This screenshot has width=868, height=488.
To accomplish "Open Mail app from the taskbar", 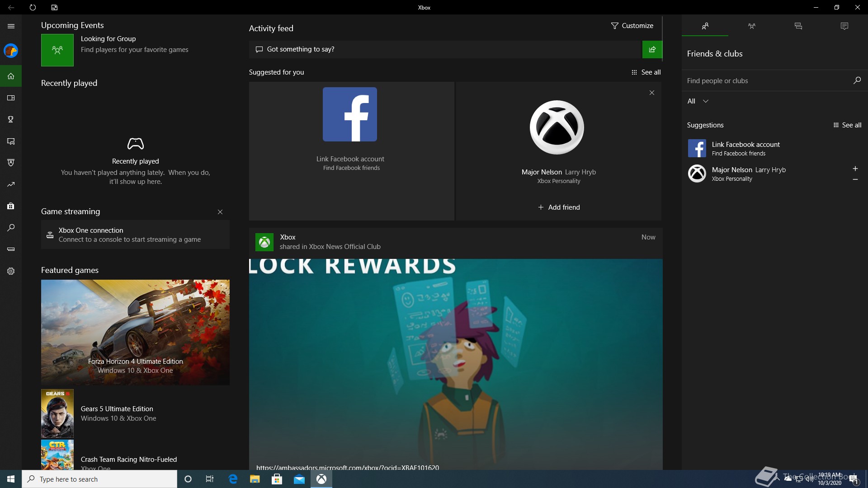I will (299, 479).
